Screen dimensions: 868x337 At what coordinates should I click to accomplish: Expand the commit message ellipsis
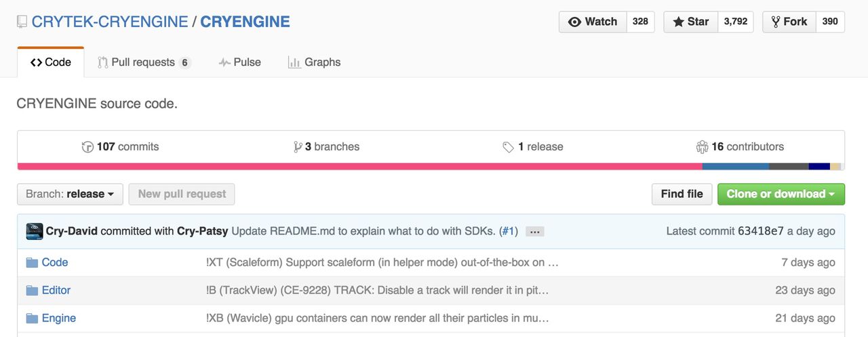(534, 231)
